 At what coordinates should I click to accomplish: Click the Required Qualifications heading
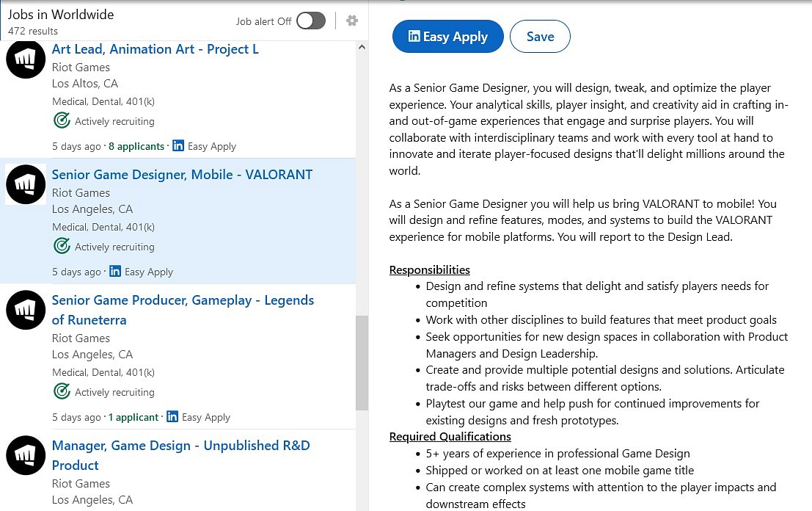click(450, 437)
